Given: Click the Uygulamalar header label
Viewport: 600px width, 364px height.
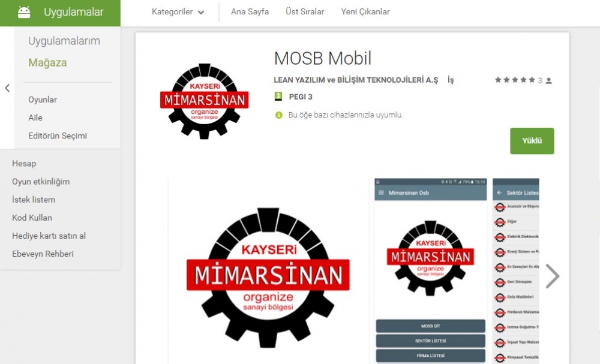Looking at the screenshot, I should click(x=73, y=12).
